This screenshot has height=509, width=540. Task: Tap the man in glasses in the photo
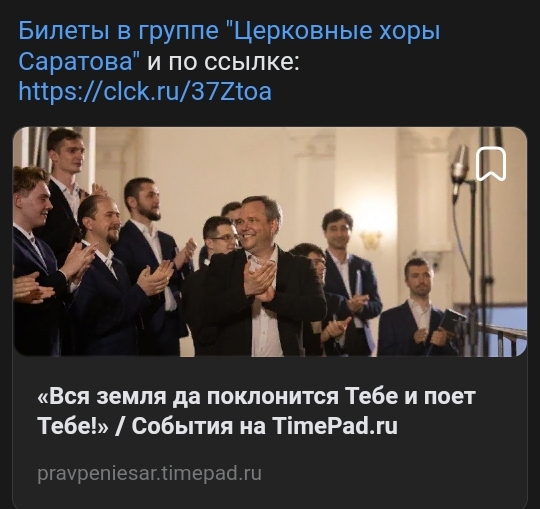[219, 238]
